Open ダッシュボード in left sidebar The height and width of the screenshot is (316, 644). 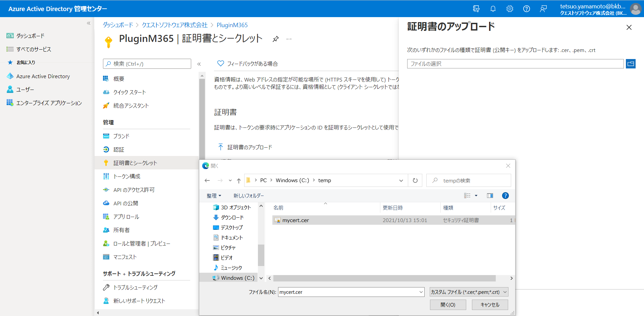[x=30, y=36]
